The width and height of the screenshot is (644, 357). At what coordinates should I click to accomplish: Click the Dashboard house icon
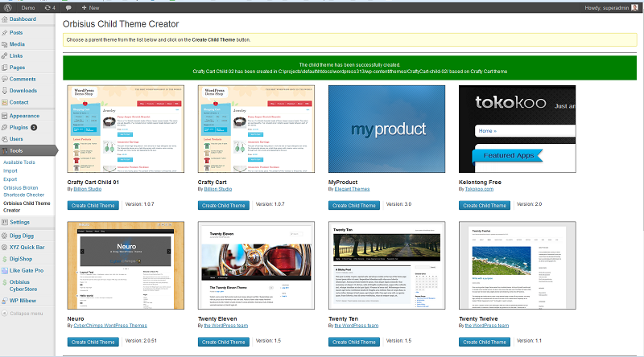(x=5, y=18)
